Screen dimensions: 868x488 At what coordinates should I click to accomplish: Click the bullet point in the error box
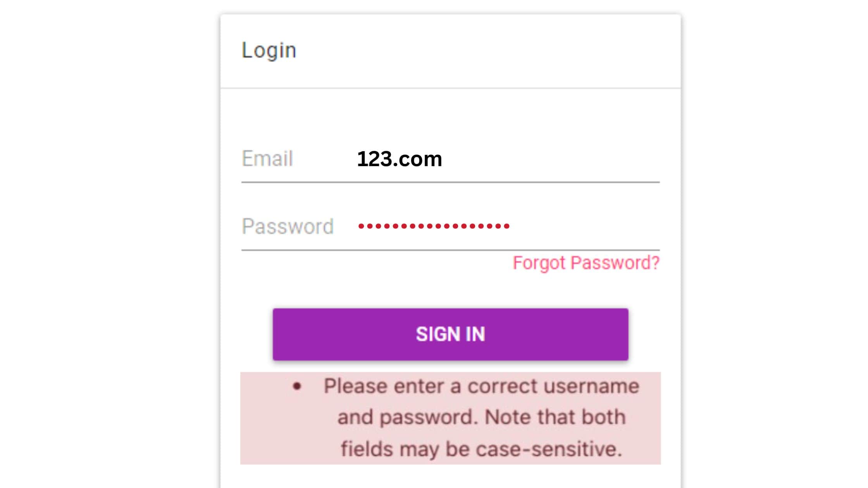(x=296, y=385)
